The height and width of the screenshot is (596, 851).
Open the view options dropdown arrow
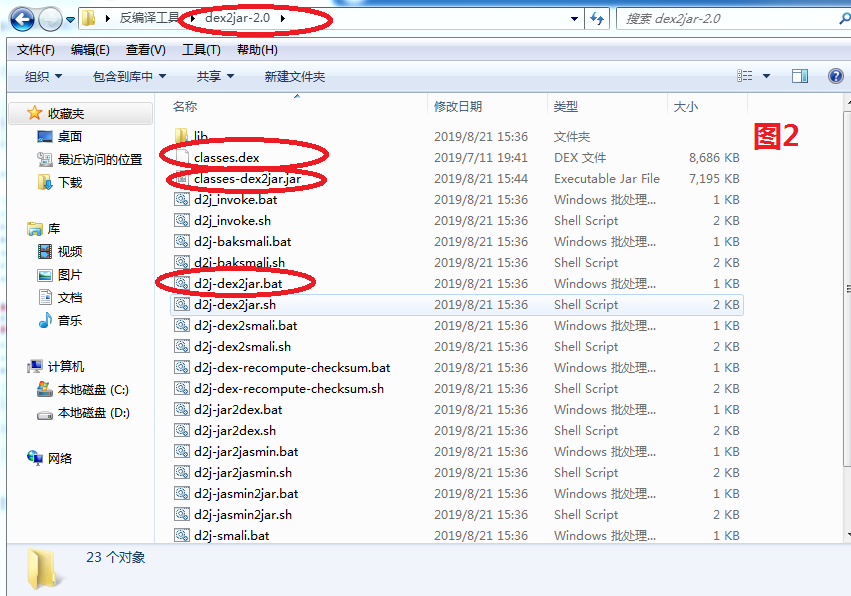[766, 76]
